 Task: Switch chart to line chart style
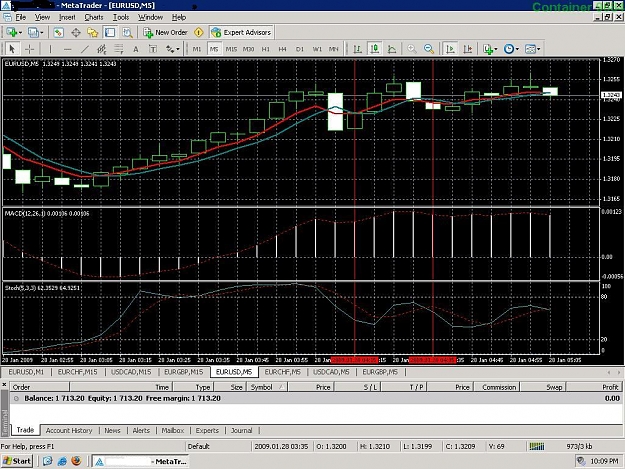coord(392,49)
